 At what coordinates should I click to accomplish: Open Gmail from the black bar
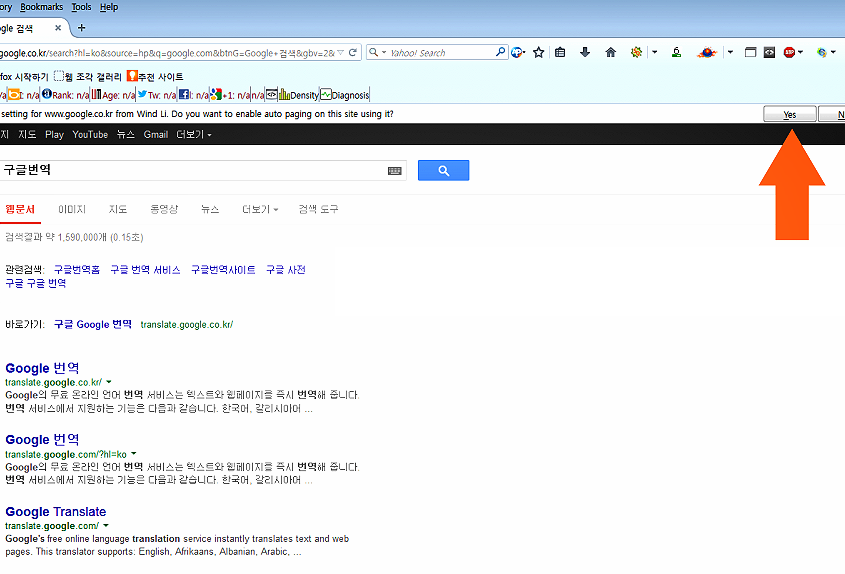coord(156,134)
